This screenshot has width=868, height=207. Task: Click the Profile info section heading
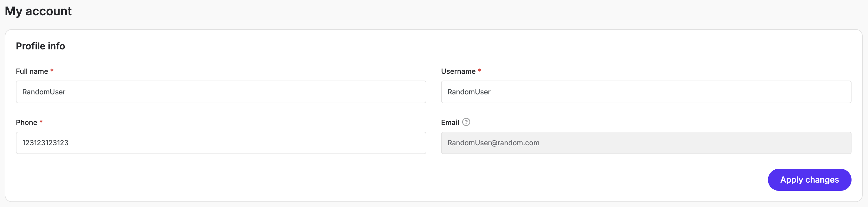[x=40, y=46]
